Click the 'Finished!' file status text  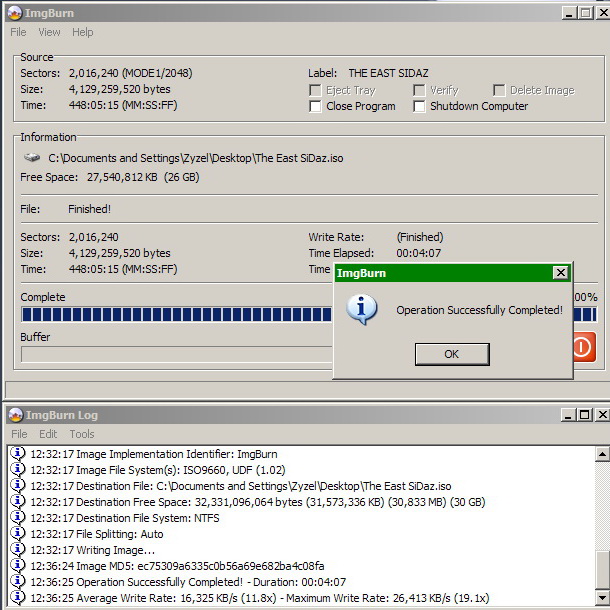[x=89, y=209]
